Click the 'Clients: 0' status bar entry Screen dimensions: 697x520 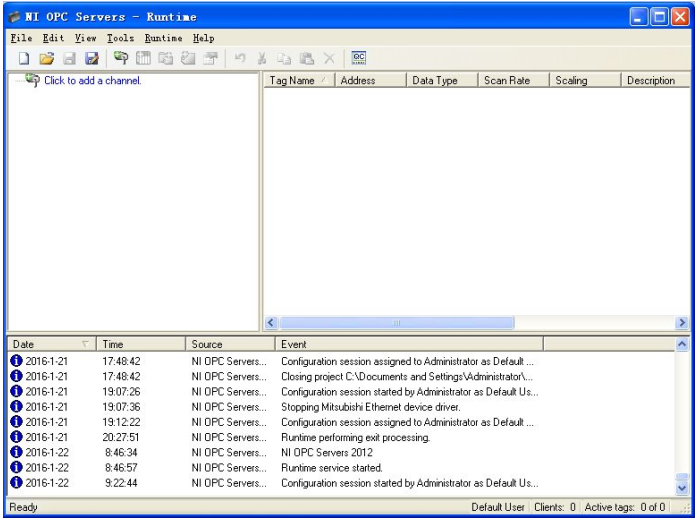click(x=555, y=507)
